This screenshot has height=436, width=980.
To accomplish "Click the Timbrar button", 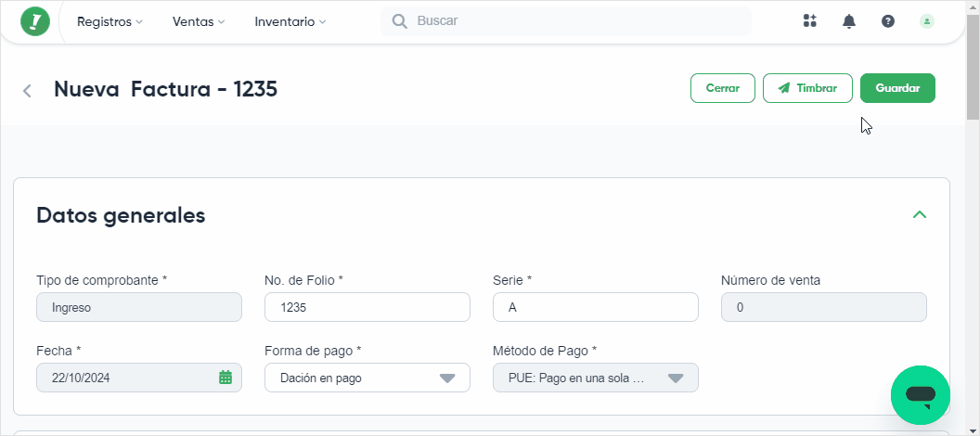I will [x=807, y=88].
